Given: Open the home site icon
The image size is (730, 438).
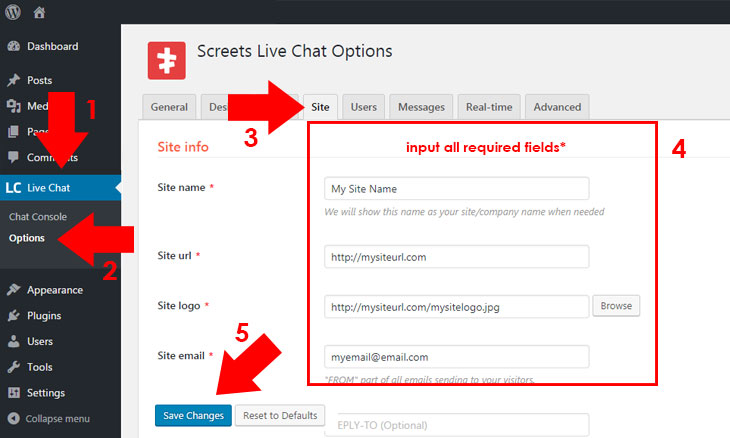Looking at the screenshot, I should coord(39,12).
